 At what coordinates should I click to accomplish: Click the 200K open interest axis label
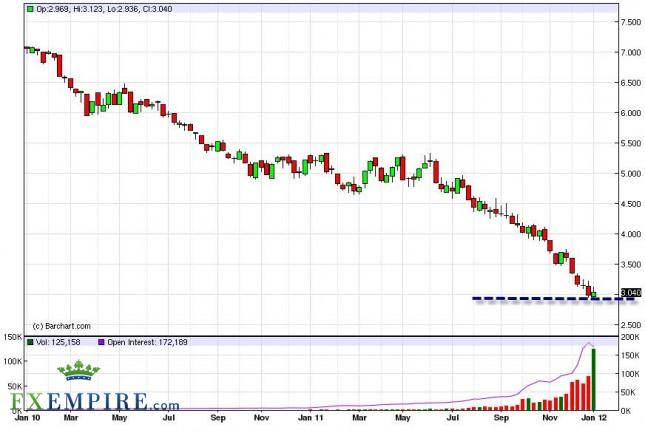[x=630, y=337]
